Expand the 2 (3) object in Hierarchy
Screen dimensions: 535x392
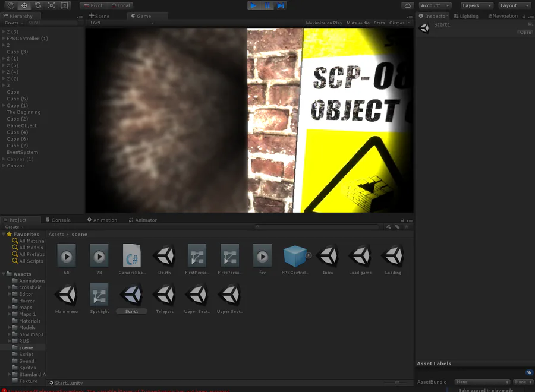click(4, 31)
